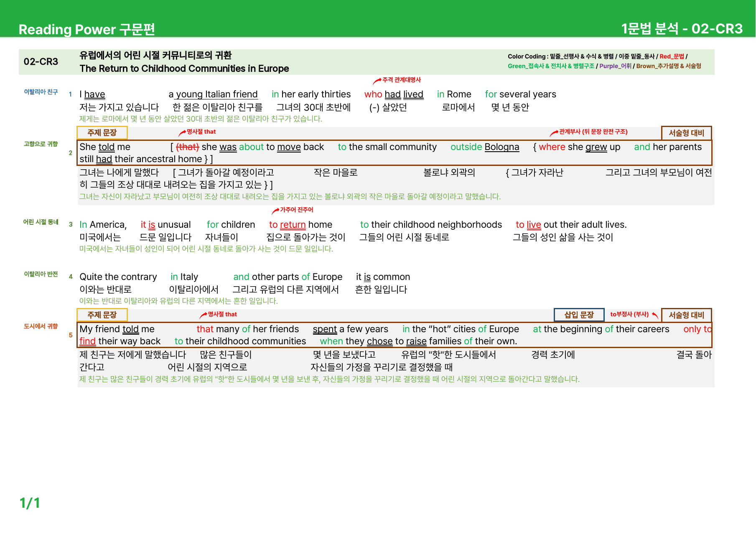The height and width of the screenshot is (534, 756).
Task: Click the annotation 'to부정사 (부사)'
Action: click(629, 314)
